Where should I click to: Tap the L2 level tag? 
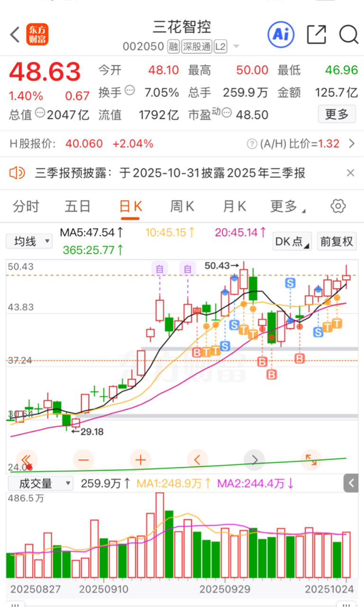pyautogui.click(x=221, y=47)
